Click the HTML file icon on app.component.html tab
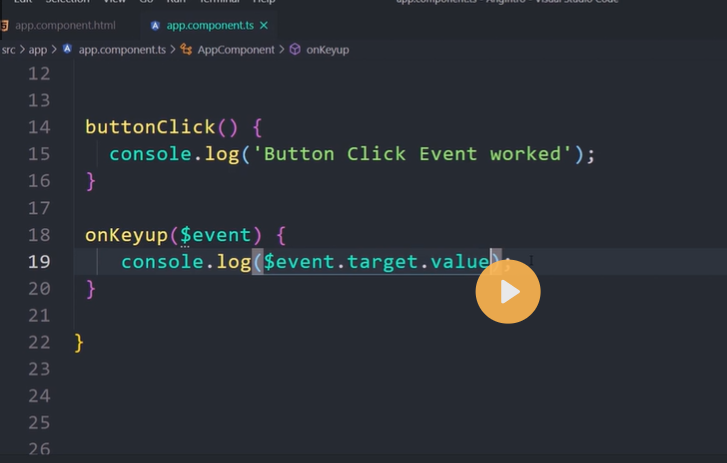 (4, 25)
